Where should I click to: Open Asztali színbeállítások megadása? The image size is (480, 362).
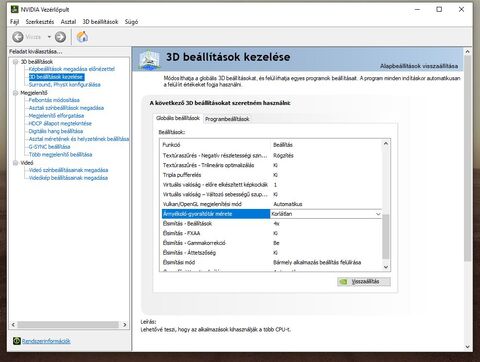[66, 108]
